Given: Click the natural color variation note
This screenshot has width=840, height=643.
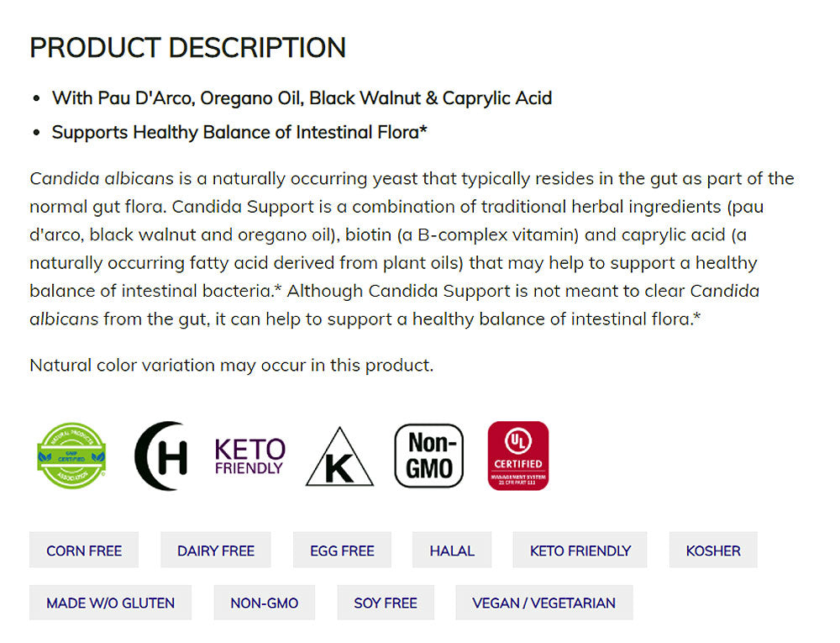Looking at the screenshot, I should pyautogui.click(x=232, y=366).
